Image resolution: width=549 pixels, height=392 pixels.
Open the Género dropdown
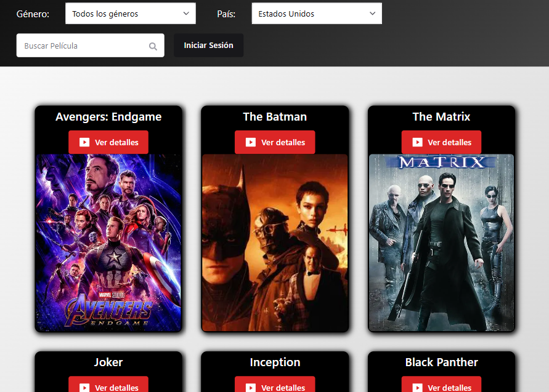(130, 14)
